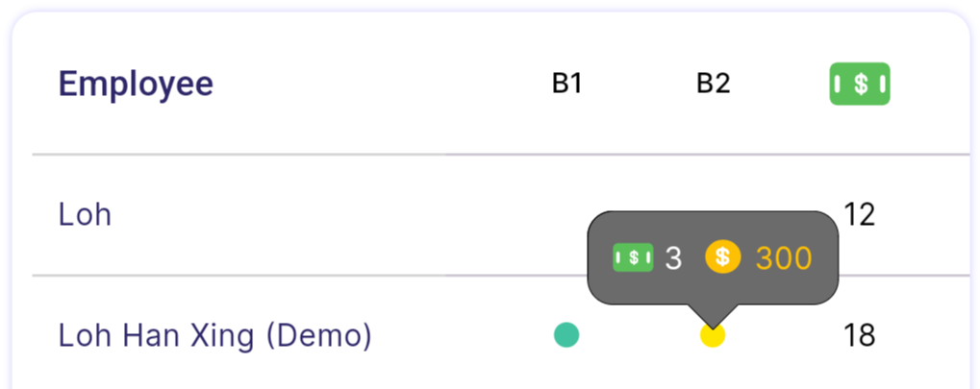The width and height of the screenshot is (980, 389).
Task: Click the orange 300 coin amount
Action: pos(783,257)
